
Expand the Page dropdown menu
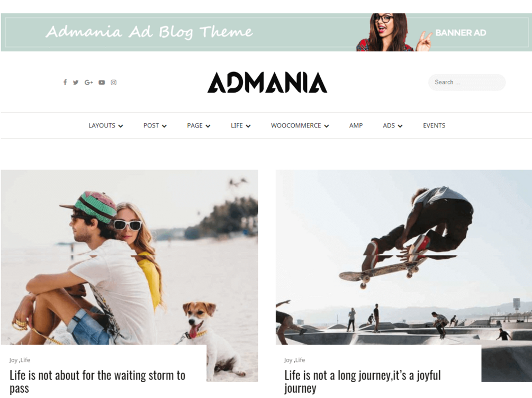click(199, 125)
